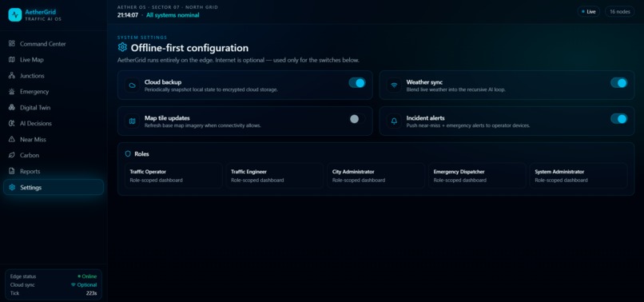Click the Edge status label
Image resolution: width=644 pixels, height=302 pixels.
click(x=23, y=276)
